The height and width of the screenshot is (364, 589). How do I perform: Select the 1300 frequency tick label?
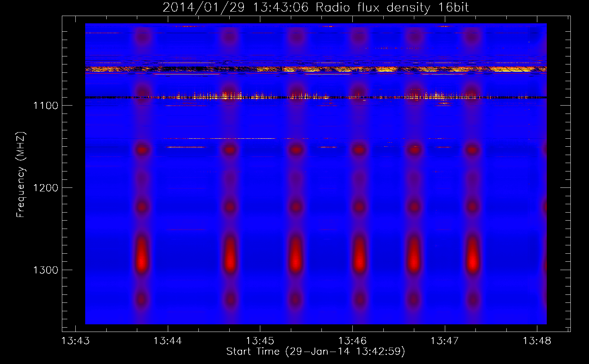[46, 270]
